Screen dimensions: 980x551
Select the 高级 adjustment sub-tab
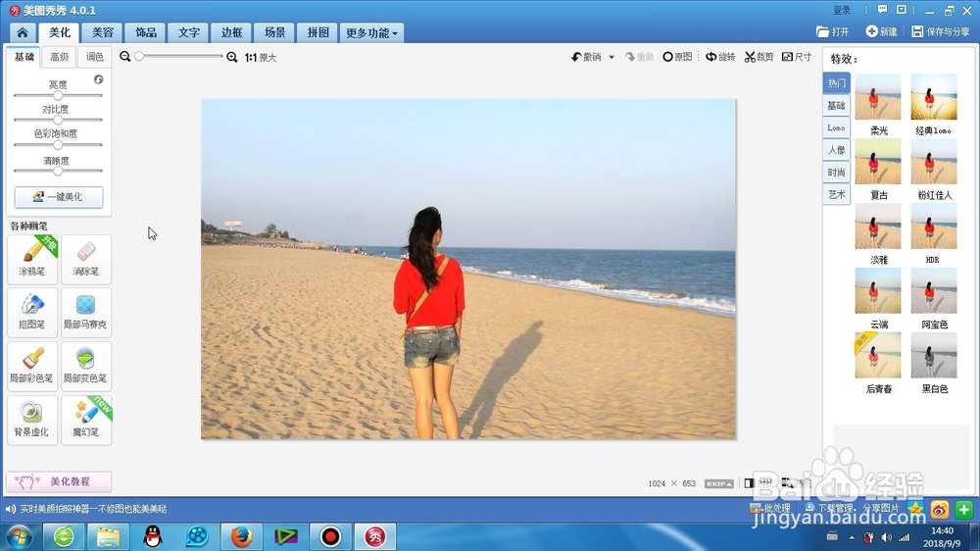pyautogui.click(x=60, y=57)
